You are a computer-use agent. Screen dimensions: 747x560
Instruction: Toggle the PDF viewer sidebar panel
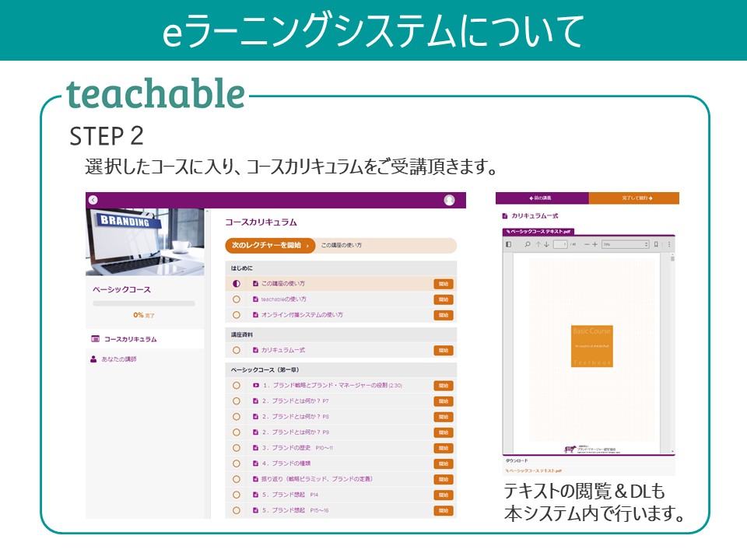coord(509,244)
